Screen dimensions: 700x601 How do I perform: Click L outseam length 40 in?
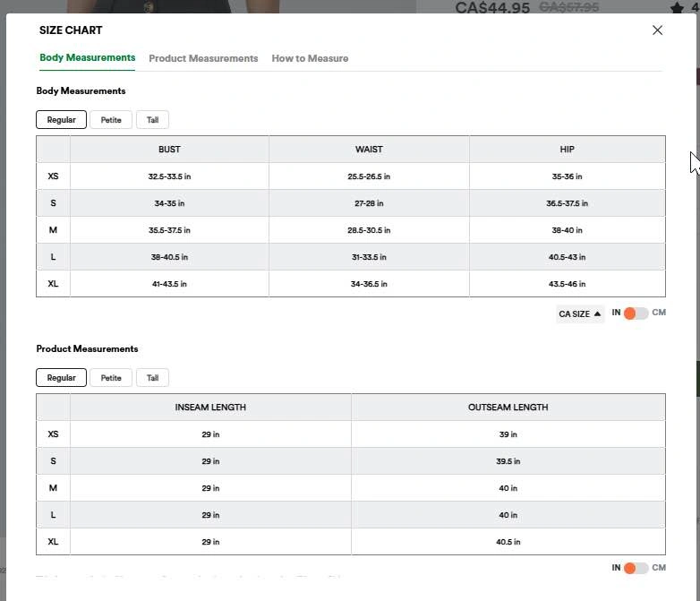508,515
